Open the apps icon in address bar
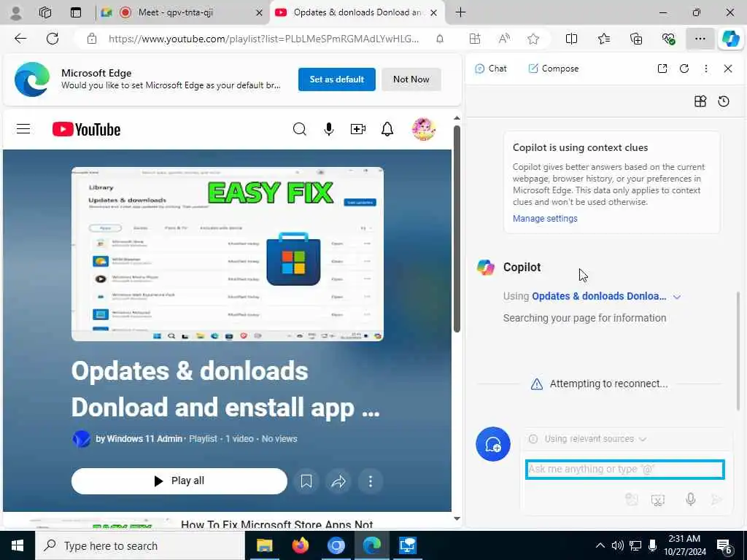 [x=474, y=39]
